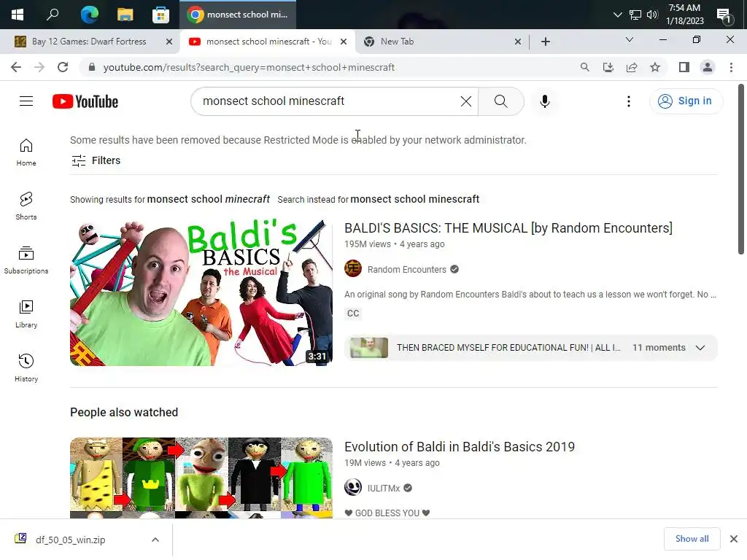Select monsect school minescraft YouTube tab
Viewport: 747px width, 560px height.
268,42
